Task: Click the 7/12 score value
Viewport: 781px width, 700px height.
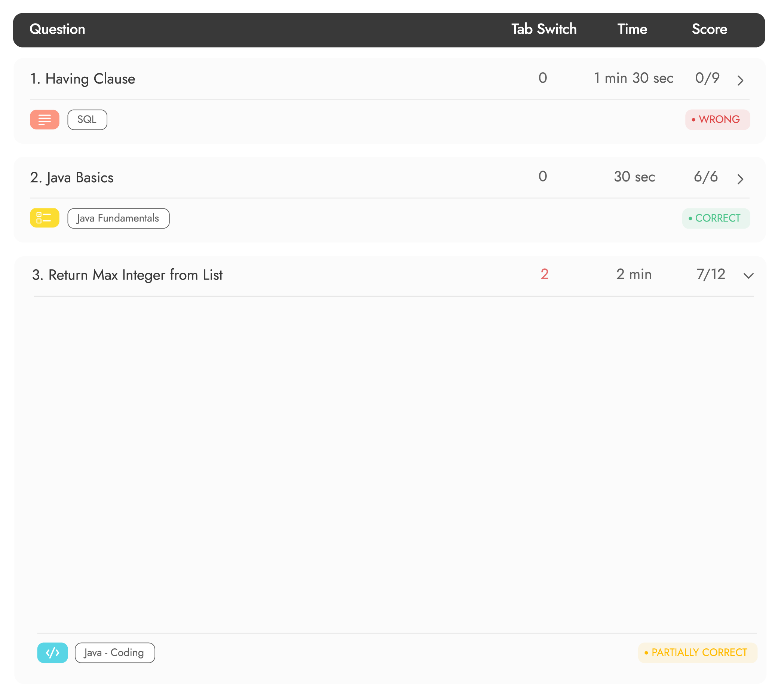Action: tap(711, 274)
